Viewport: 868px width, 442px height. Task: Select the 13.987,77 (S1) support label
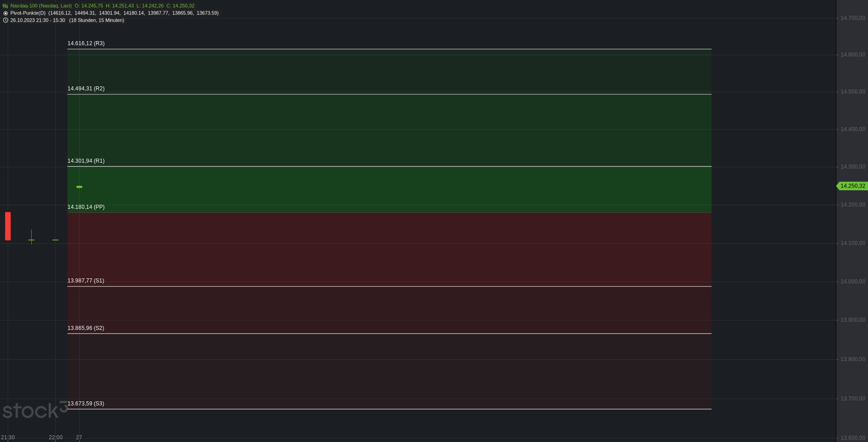[x=86, y=281]
